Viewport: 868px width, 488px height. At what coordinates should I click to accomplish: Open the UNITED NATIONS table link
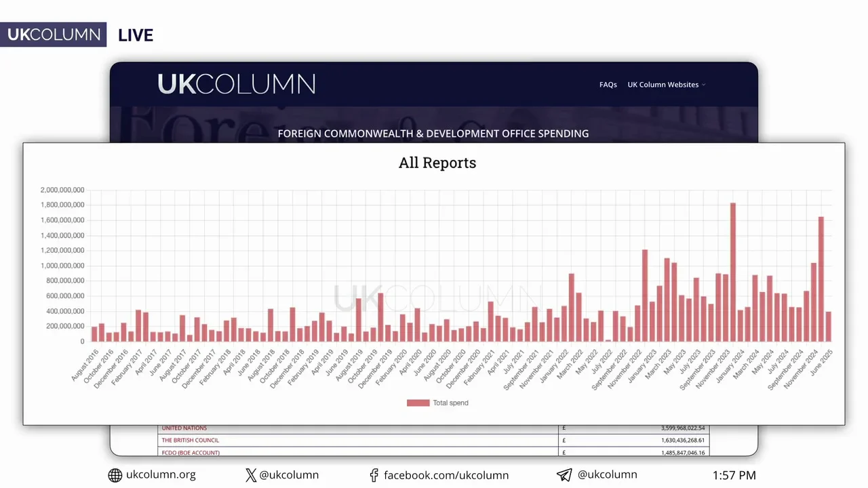click(184, 428)
